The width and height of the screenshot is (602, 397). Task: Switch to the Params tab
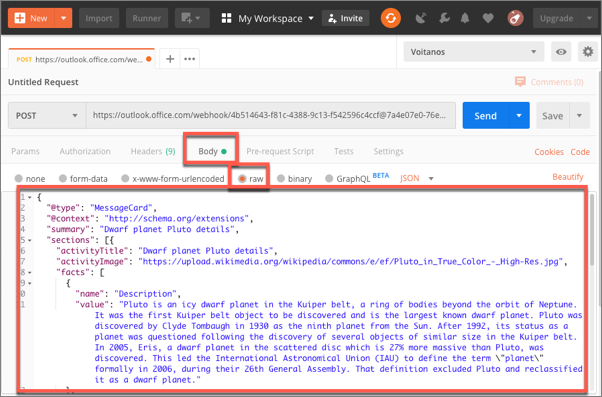click(x=25, y=151)
